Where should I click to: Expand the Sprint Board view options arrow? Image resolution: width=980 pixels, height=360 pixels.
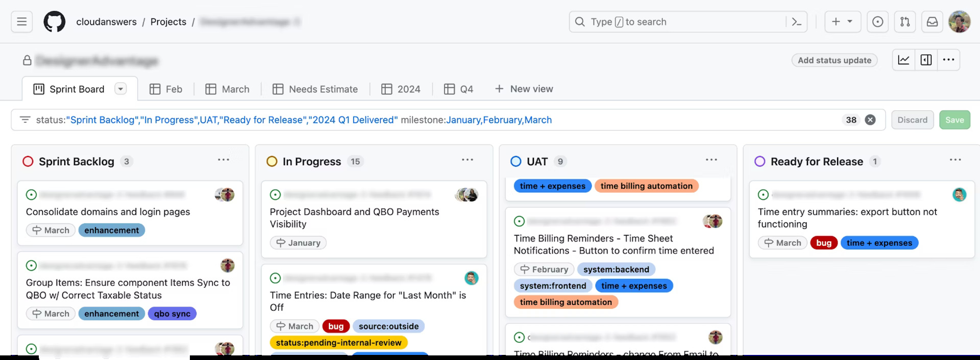coord(120,89)
